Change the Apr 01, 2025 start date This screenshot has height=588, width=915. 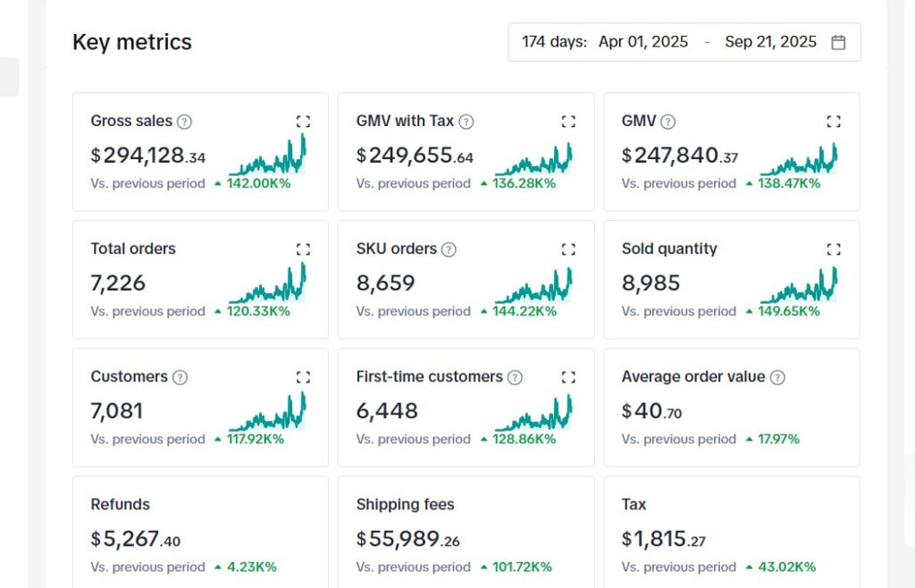643,42
